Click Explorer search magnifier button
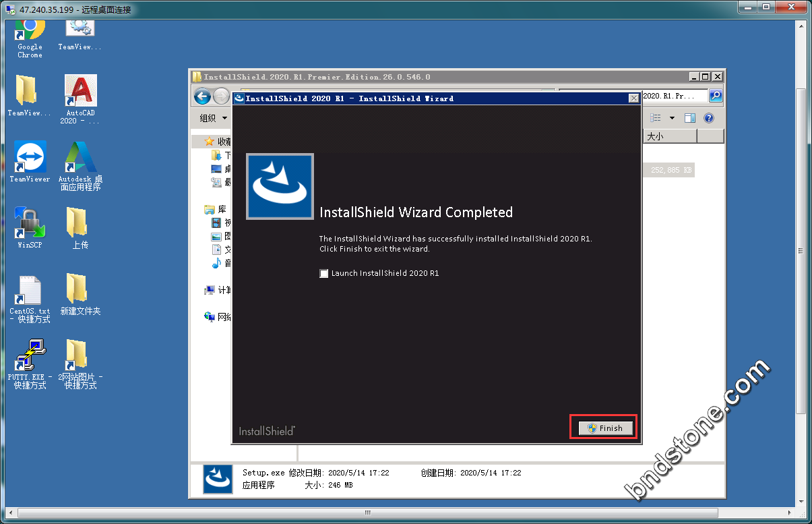This screenshot has width=812, height=524. coord(716,96)
